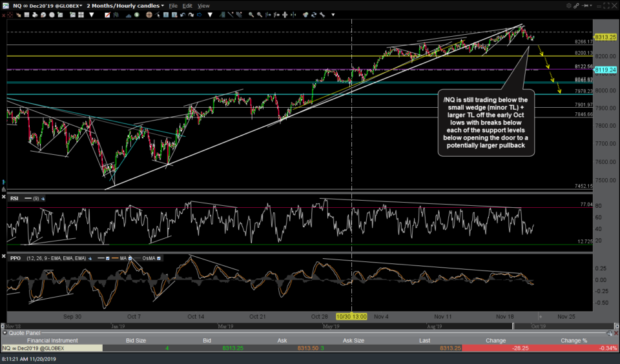The image size is (620, 364).
Task: Click the refresh arrows toolbar icon
Action: 314,15
